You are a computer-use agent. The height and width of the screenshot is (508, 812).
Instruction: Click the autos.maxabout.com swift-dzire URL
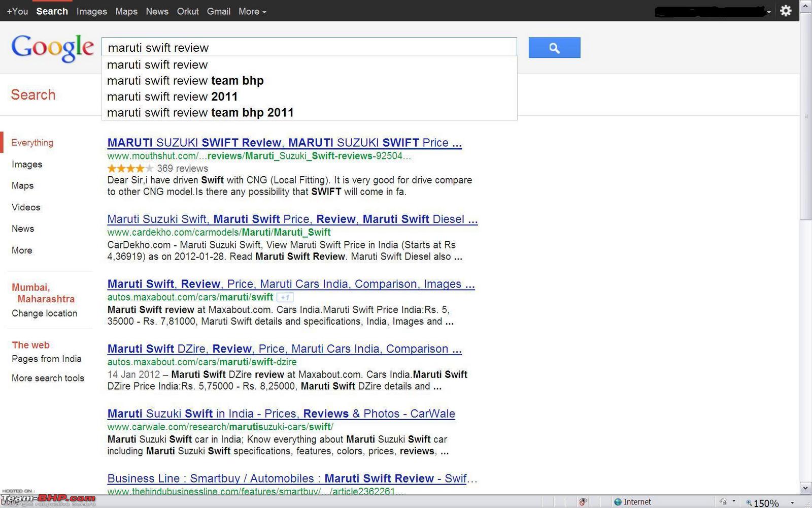(202, 362)
